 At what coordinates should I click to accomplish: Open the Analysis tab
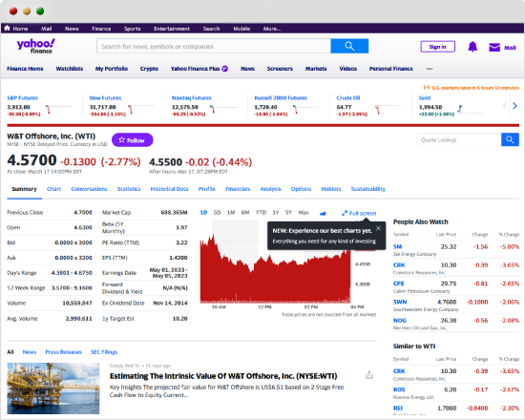270,189
